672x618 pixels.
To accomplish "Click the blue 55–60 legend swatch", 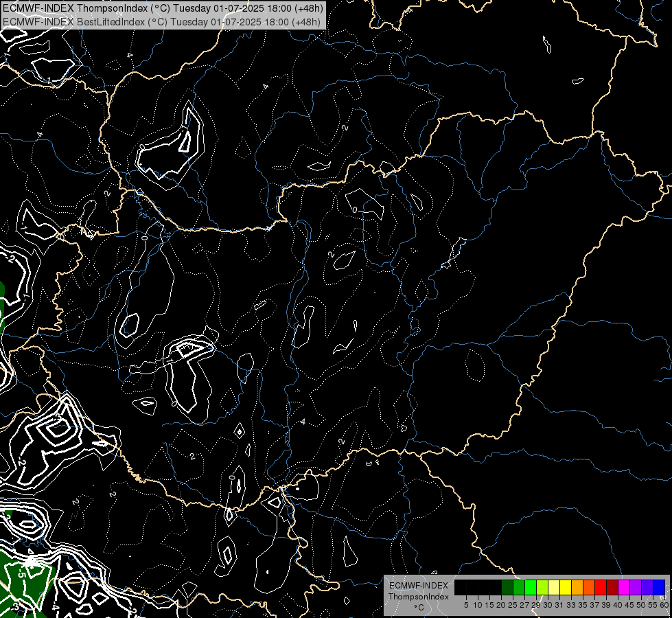I will click(x=659, y=587).
